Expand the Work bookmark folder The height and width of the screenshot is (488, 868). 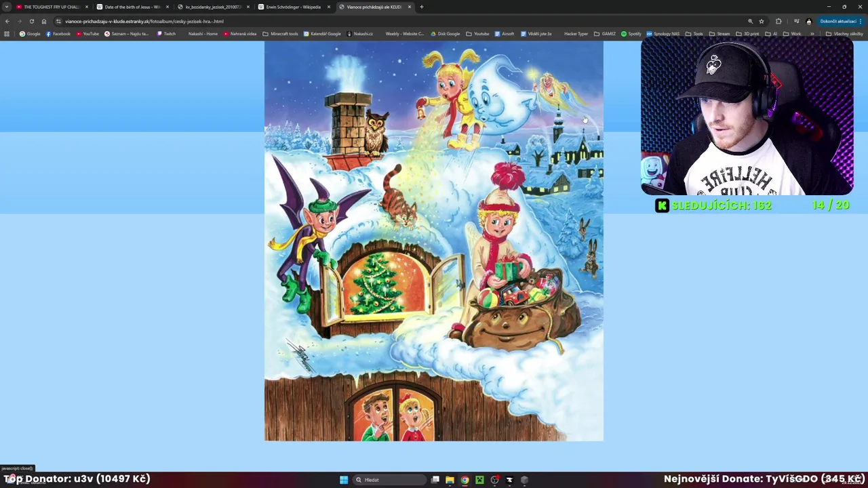click(792, 34)
